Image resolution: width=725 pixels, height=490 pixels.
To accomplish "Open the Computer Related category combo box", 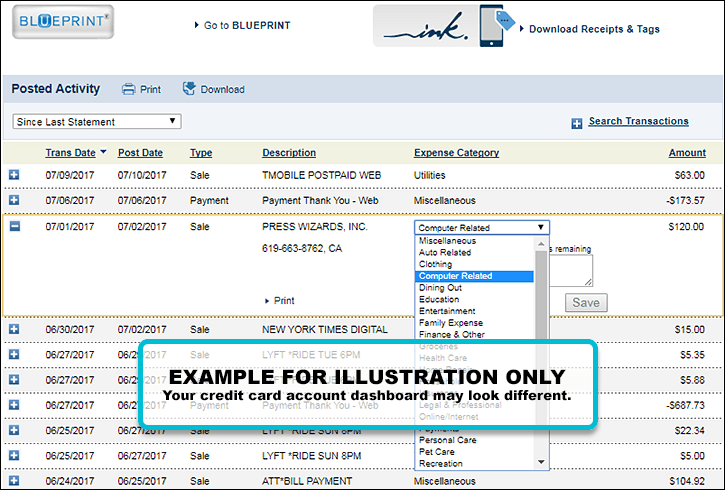I will coord(482,227).
